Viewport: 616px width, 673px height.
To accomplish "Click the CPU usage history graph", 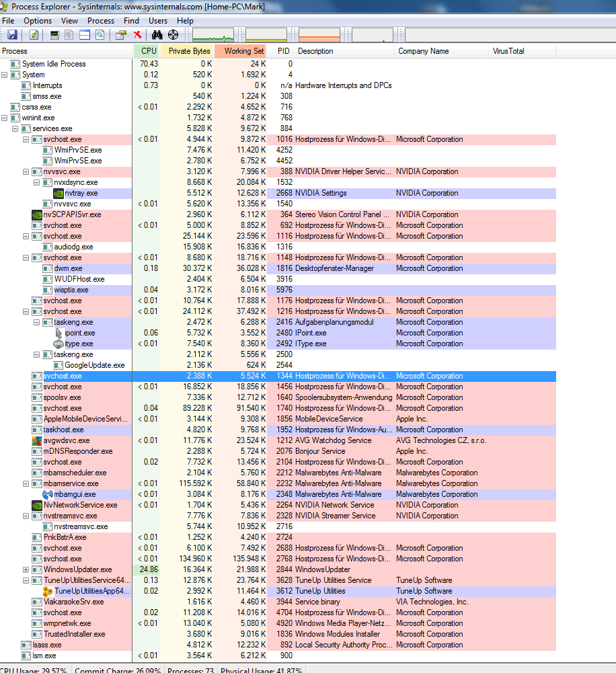I will pyautogui.click(x=213, y=35).
